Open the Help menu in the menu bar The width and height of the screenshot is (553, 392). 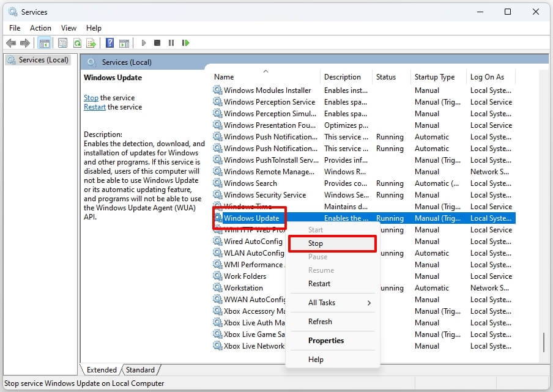(x=94, y=28)
